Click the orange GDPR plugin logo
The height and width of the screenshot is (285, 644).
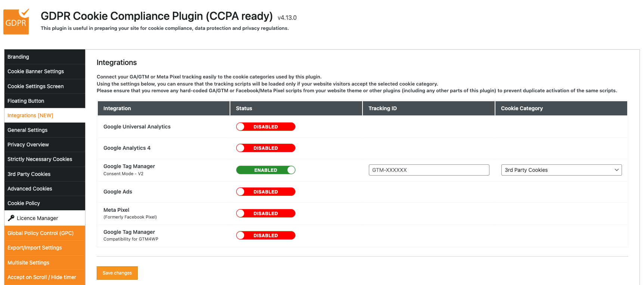(x=16, y=22)
